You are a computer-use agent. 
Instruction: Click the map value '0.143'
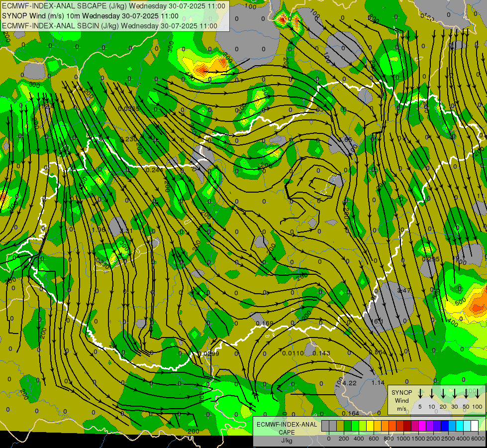coord(321,353)
